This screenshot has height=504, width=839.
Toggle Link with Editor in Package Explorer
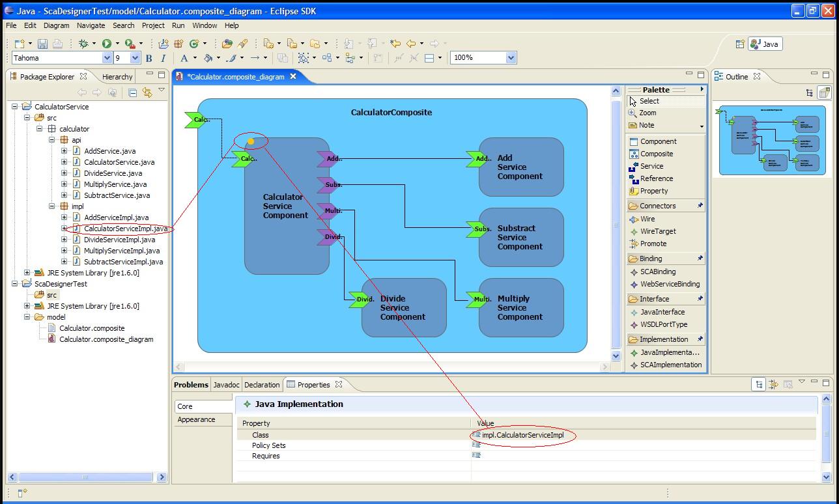coord(147,92)
